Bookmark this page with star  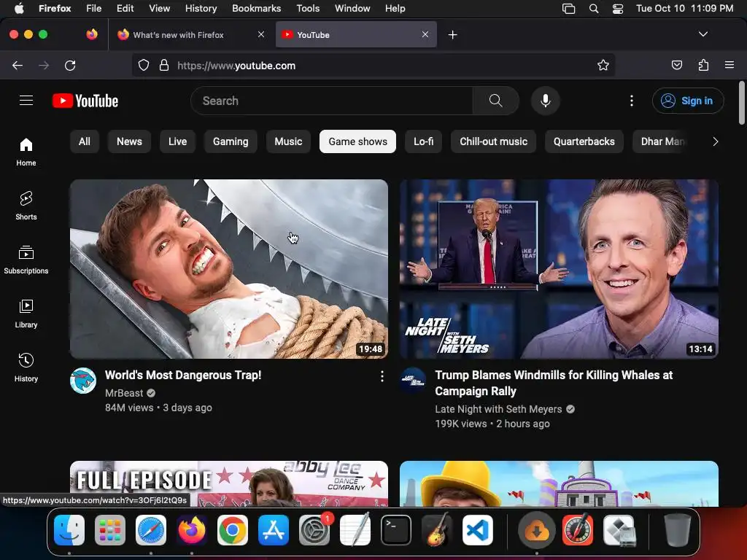[603, 65]
